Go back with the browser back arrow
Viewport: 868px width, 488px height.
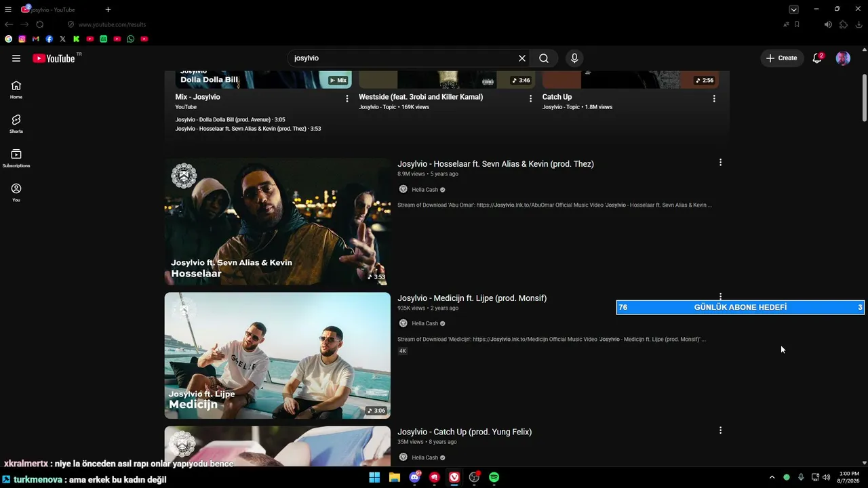9,24
